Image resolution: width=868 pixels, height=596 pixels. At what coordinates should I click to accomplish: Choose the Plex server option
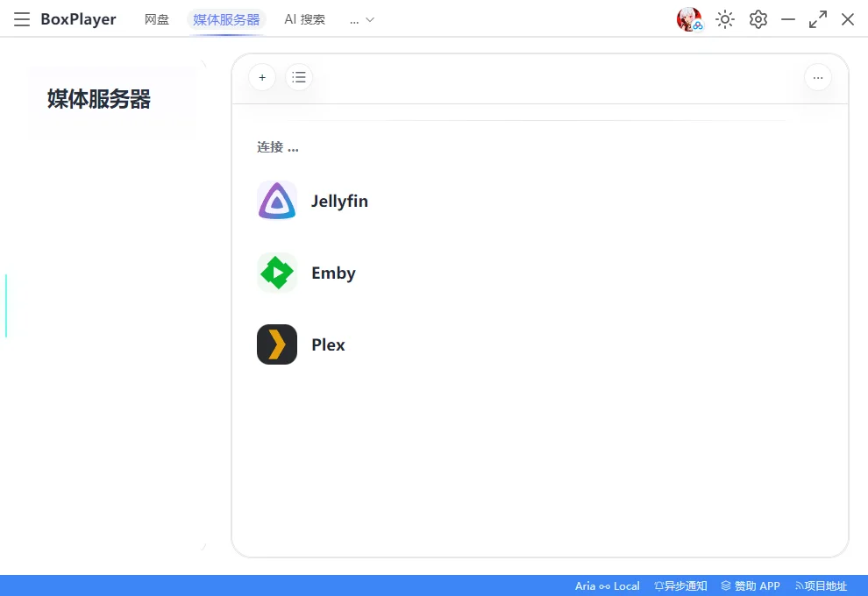[328, 344]
